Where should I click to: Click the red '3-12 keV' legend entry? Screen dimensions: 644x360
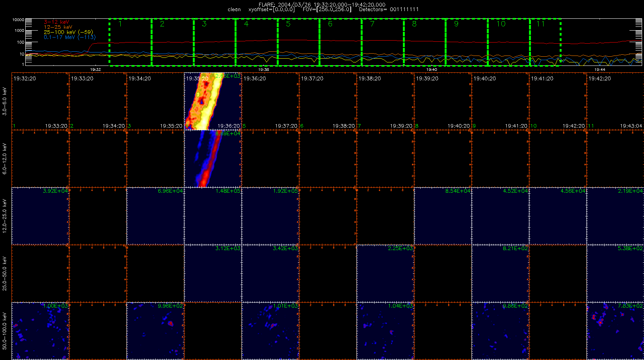click(56, 22)
